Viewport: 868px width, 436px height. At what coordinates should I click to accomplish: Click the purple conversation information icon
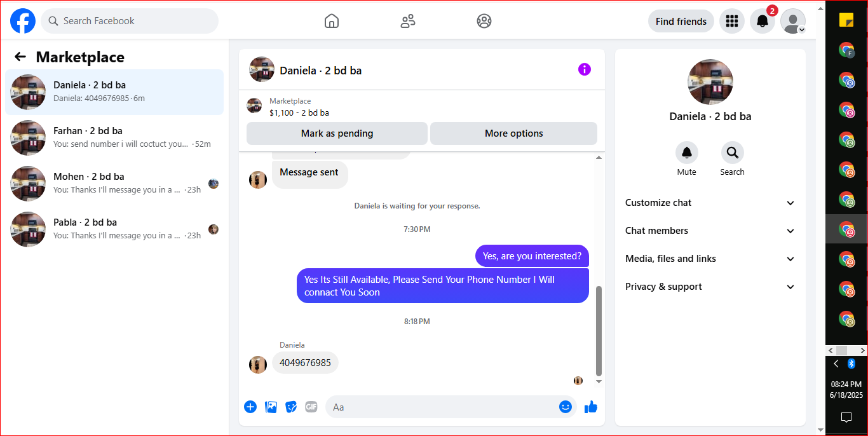pyautogui.click(x=585, y=69)
